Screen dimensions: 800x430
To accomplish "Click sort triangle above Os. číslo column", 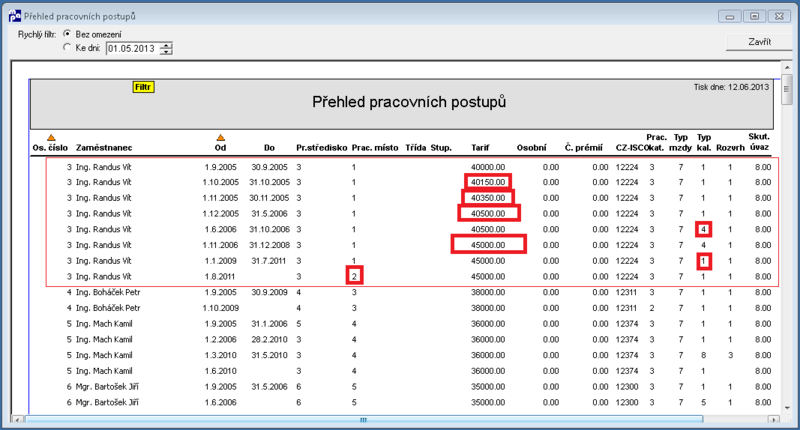I will click(51, 138).
